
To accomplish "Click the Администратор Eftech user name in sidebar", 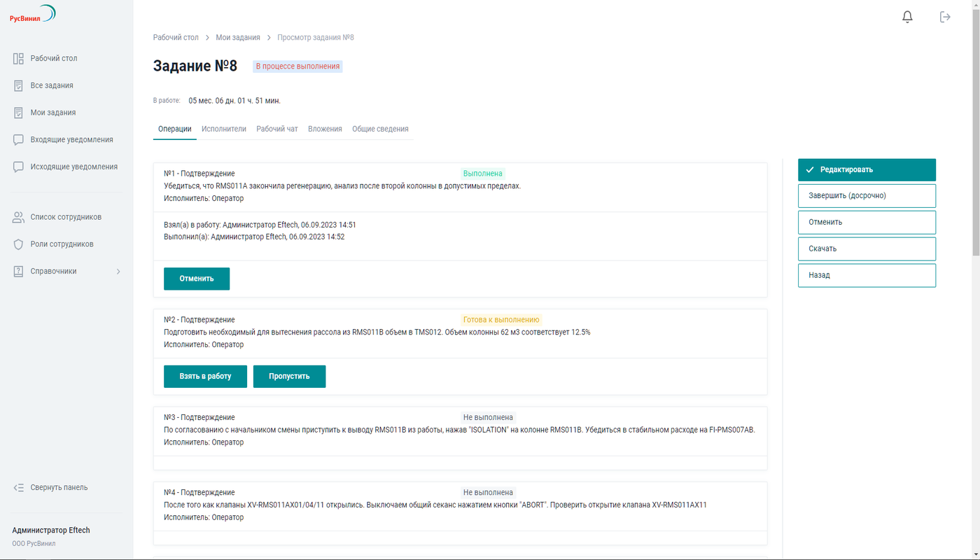I will pyautogui.click(x=51, y=530).
